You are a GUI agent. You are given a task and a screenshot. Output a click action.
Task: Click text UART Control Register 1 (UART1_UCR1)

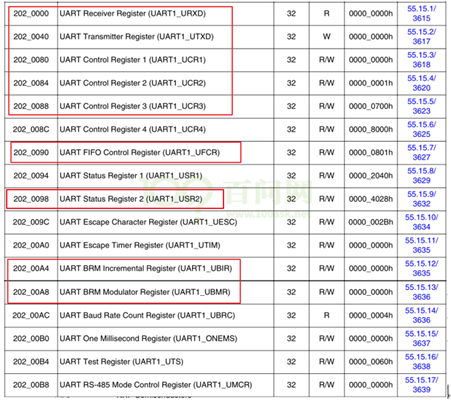click(133, 60)
